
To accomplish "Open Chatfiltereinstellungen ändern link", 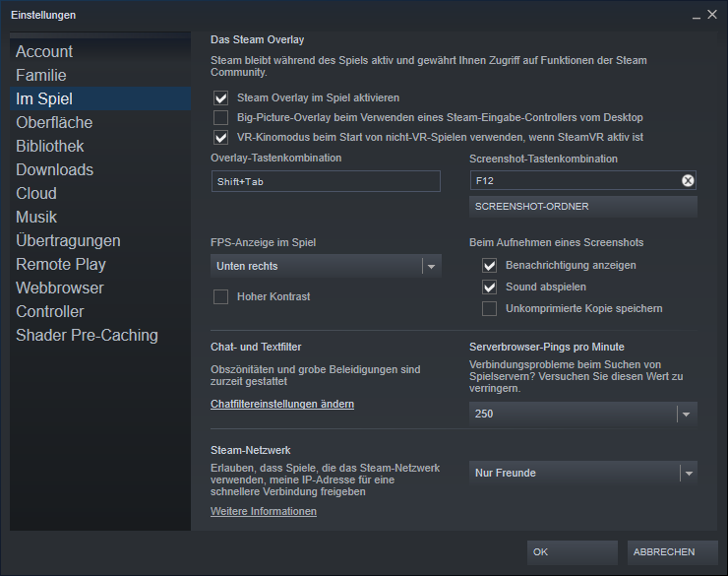I will [x=282, y=404].
